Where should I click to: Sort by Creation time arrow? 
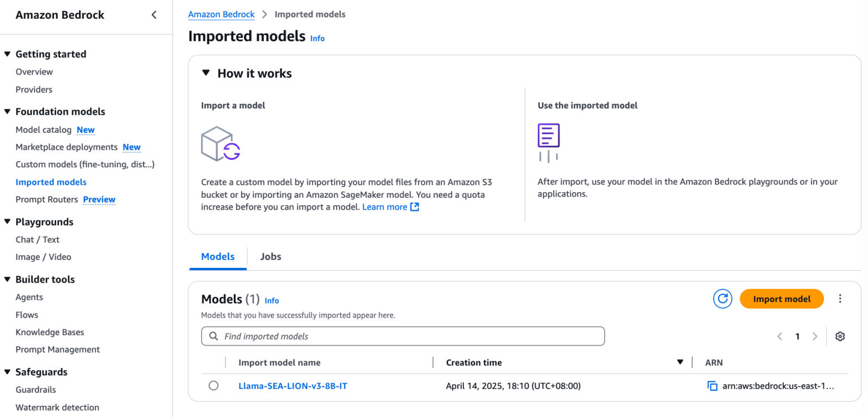tap(680, 362)
